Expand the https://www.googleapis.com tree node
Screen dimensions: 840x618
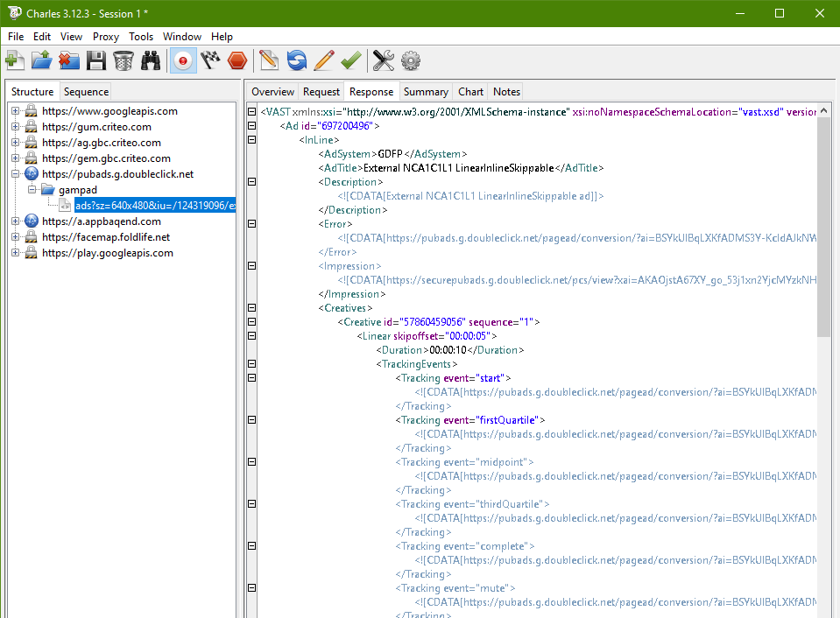(16, 111)
